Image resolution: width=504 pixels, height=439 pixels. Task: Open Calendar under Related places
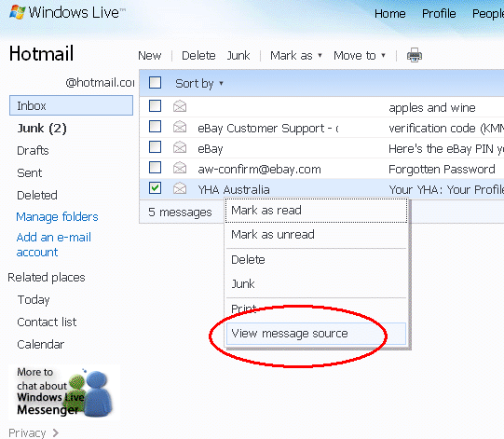point(40,345)
